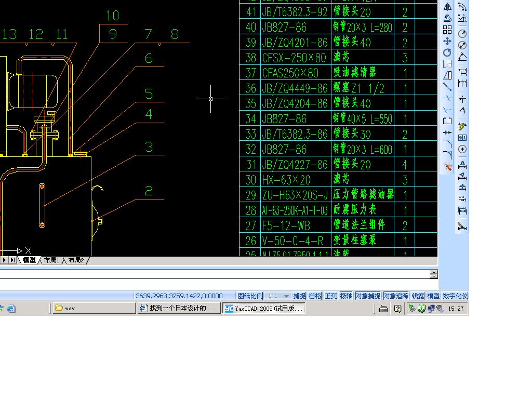Select the Offset tool icon
The image size is (532, 399).
[447, 18]
